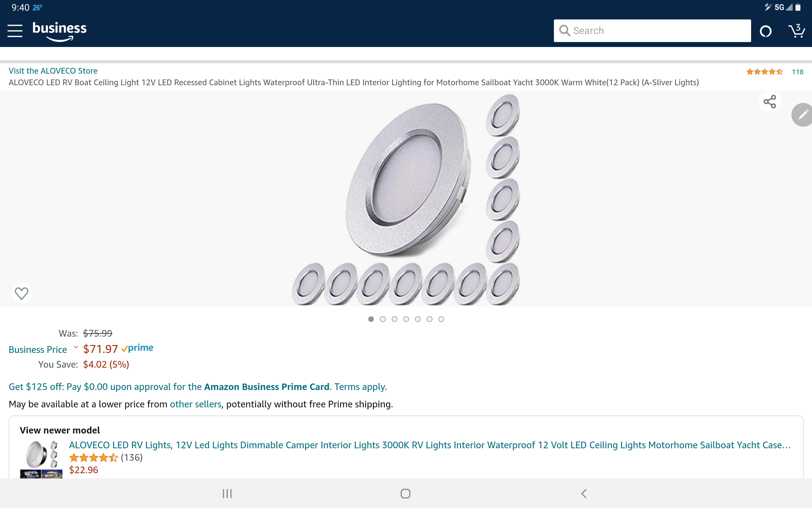Tap the Business Price label
This screenshot has width=812, height=508.
click(x=38, y=349)
